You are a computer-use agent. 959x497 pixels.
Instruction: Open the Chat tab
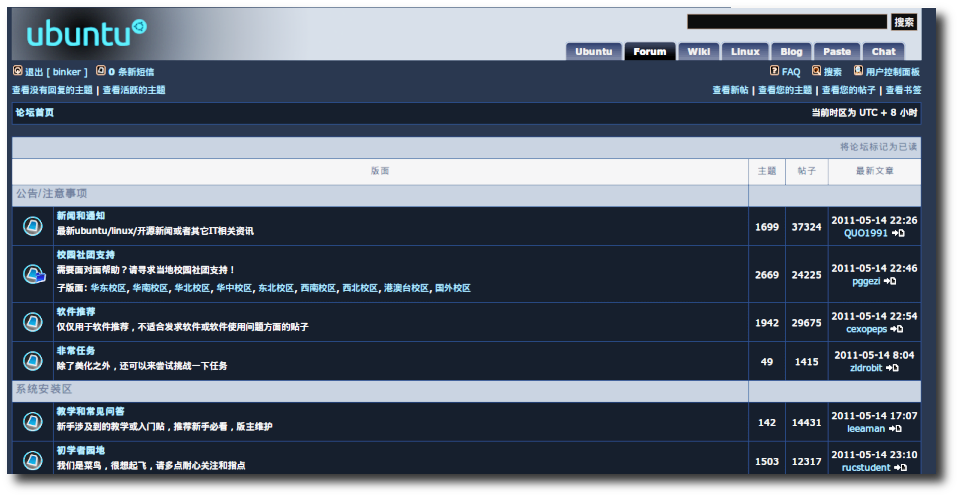point(883,51)
